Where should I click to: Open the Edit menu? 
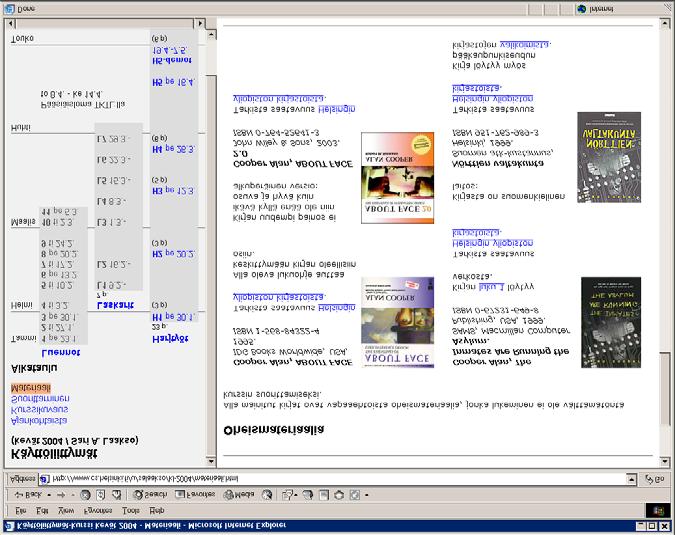(42, 510)
